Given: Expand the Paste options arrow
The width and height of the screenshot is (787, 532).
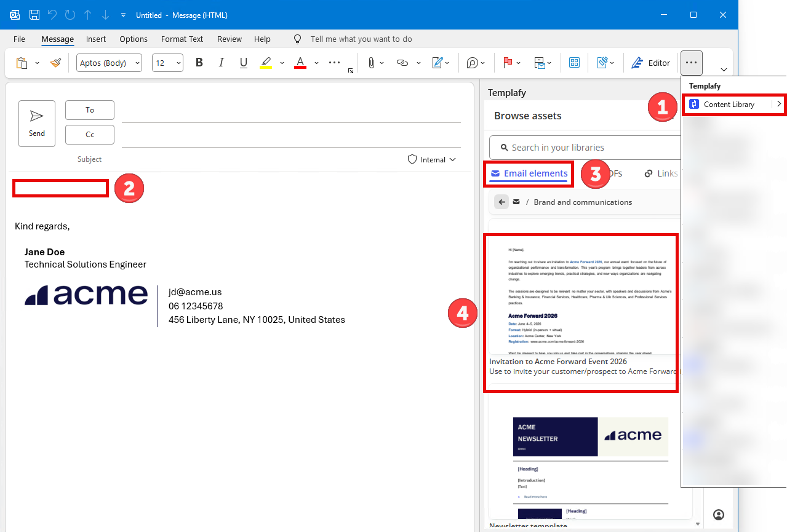Looking at the screenshot, I should (x=37, y=63).
